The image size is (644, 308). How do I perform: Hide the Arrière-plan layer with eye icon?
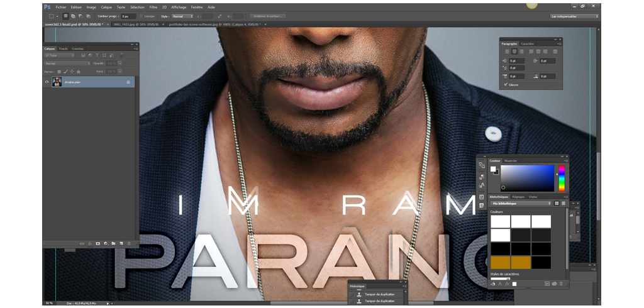(47, 82)
